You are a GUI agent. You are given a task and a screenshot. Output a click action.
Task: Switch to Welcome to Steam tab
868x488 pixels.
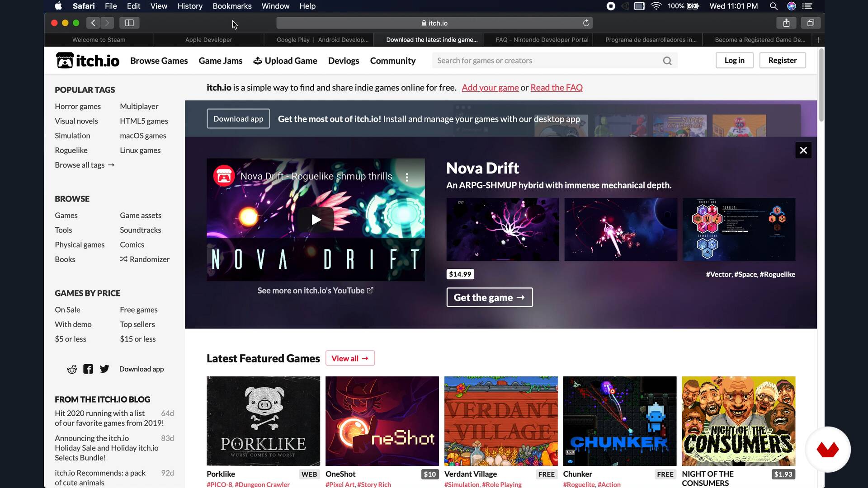99,40
